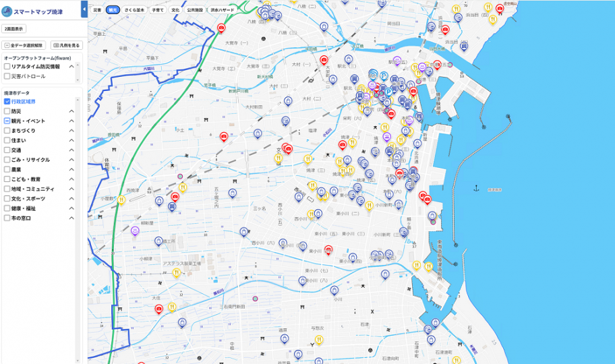Click the 2画面表示 button
Screen dimensions: 615x364
[x=14, y=28]
